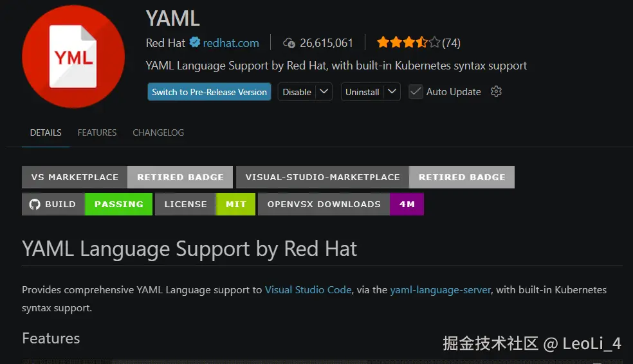
Task: Click the YAML extension logo icon
Action: (73, 57)
